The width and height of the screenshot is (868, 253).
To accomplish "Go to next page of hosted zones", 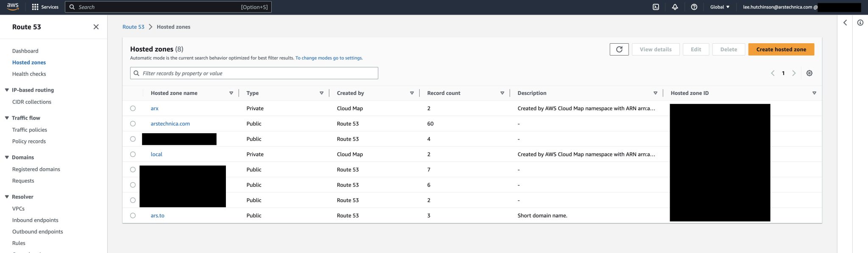I will pyautogui.click(x=794, y=73).
